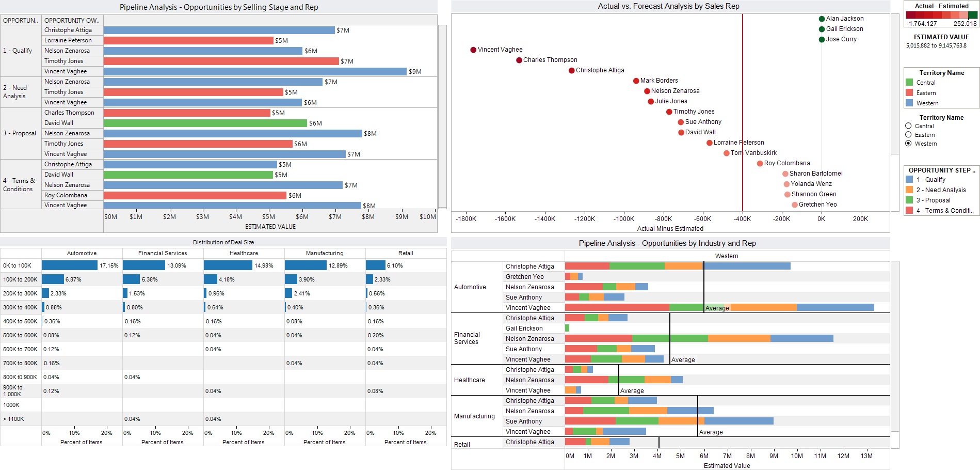This screenshot has height=470, width=980.
Task: Click the OPPORTUN.. column header
Action: pyautogui.click(x=21, y=21)
